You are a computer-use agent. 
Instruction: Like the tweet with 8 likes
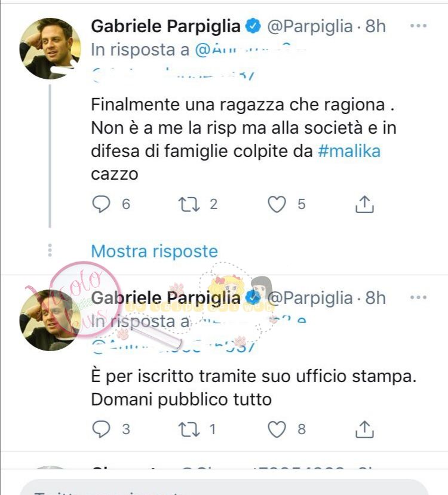coord(277,429)
